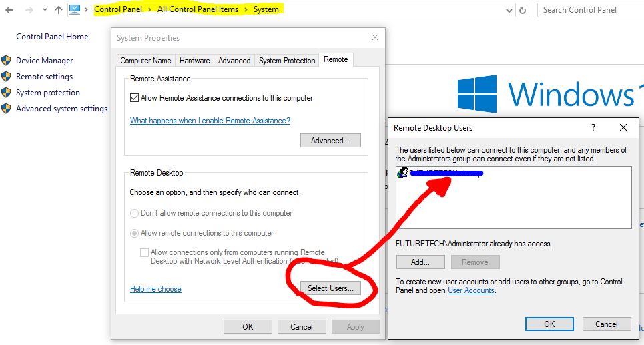The width and height of the screenshot is (644, 345).
Task: Open Device Manager link
Action: point(44,60)
